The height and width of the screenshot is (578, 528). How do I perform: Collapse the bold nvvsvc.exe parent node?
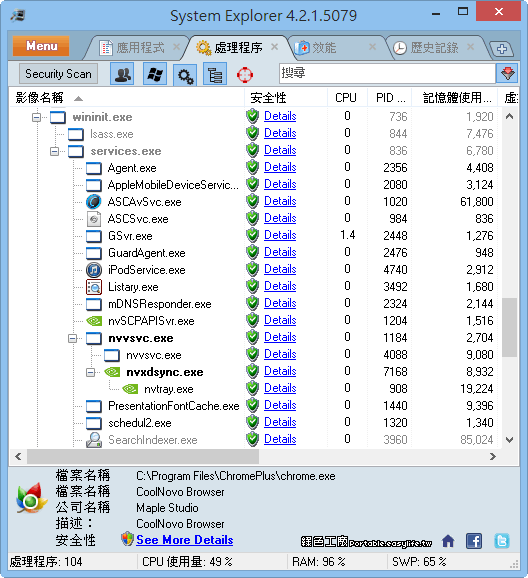coord(72,338)
